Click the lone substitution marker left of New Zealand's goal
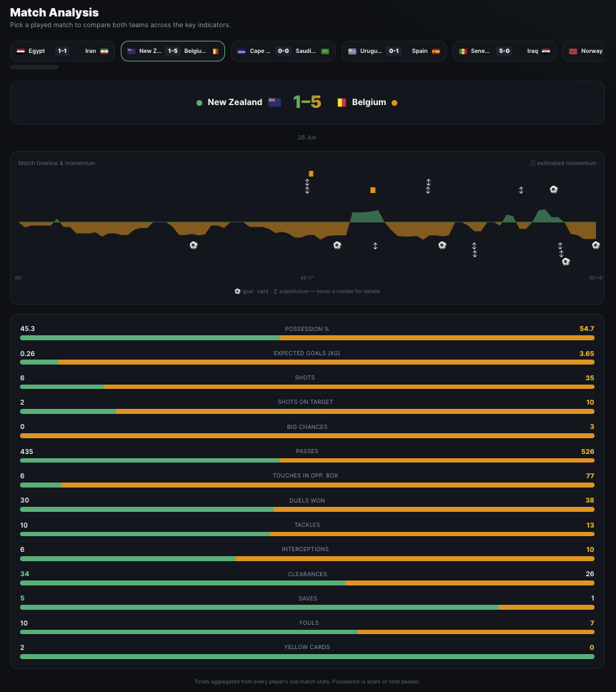 (x=521, y=190)
